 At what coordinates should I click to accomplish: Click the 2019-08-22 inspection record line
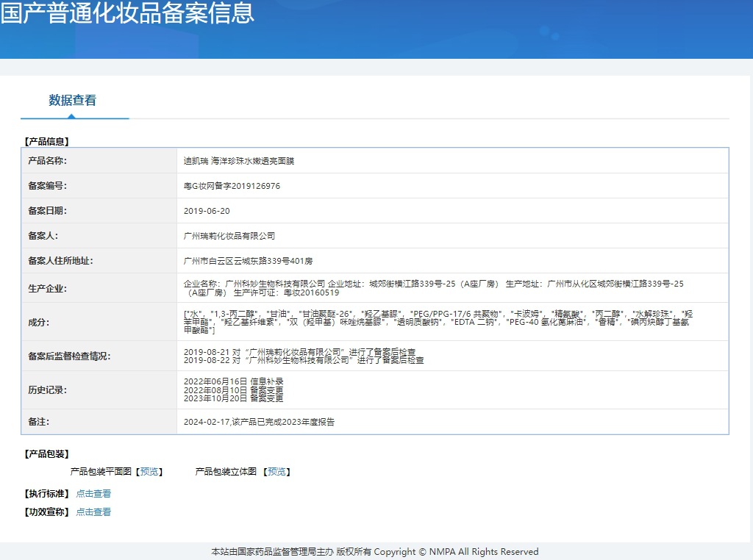pos(304,360)
